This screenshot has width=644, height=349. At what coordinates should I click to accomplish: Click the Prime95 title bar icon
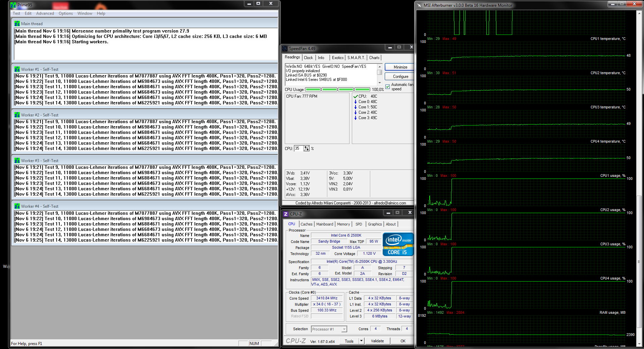tap(13, 5)
